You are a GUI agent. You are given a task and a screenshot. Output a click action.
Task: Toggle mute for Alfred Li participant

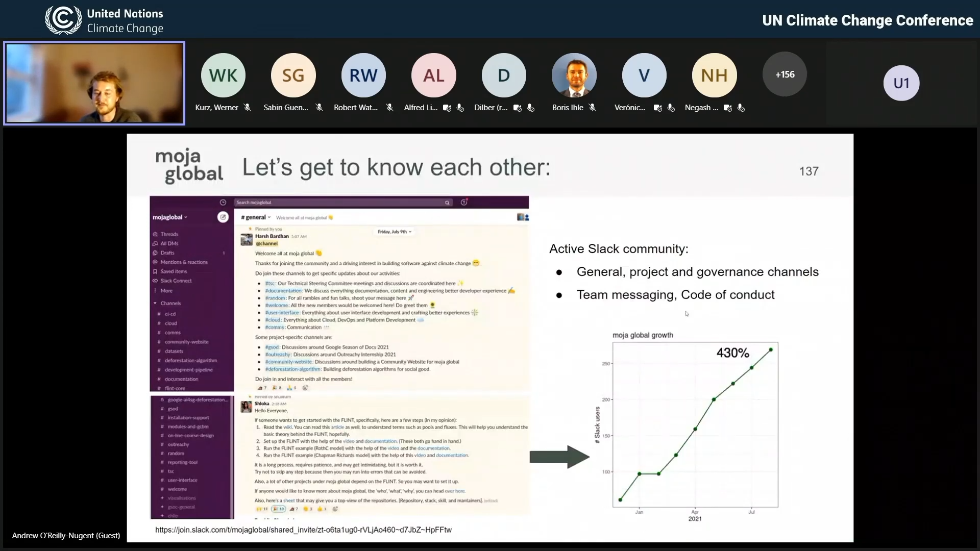[460, 108]
